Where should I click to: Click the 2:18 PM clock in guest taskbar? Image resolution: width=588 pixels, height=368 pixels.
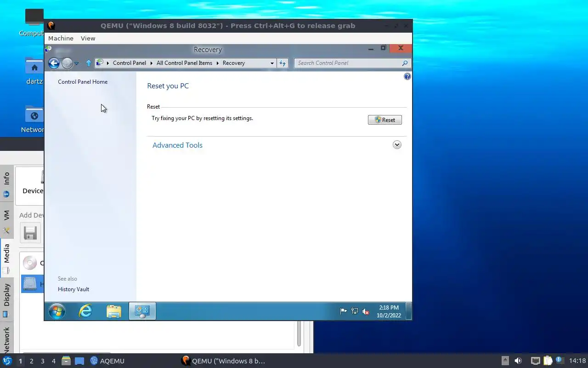389,311
